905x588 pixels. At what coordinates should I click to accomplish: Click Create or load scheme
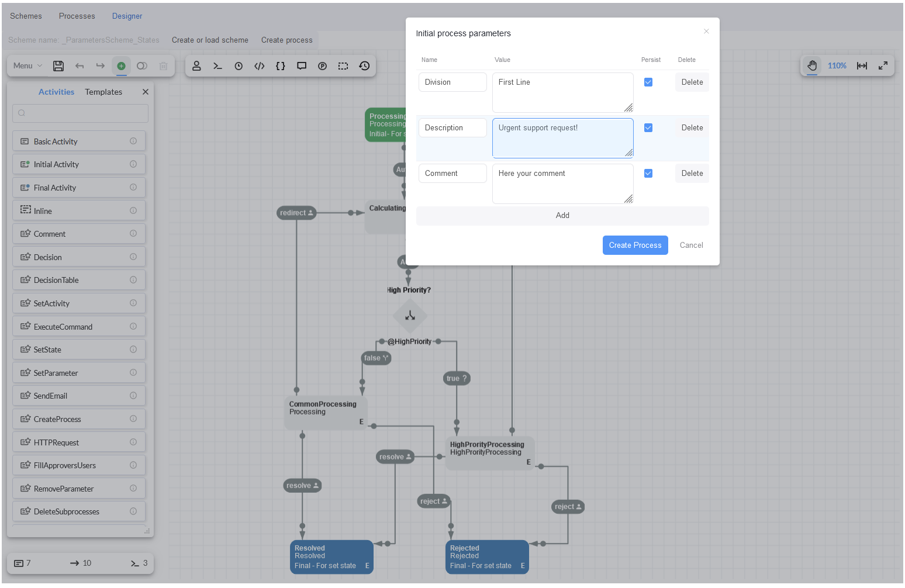click(210, 40)
